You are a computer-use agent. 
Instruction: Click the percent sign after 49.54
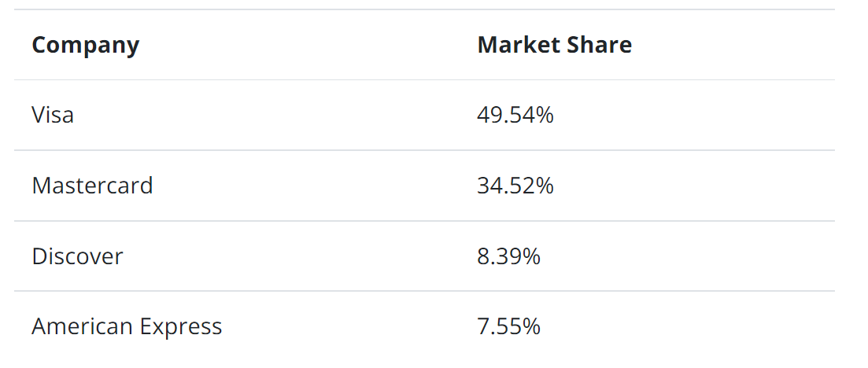[x=545, y=115]
